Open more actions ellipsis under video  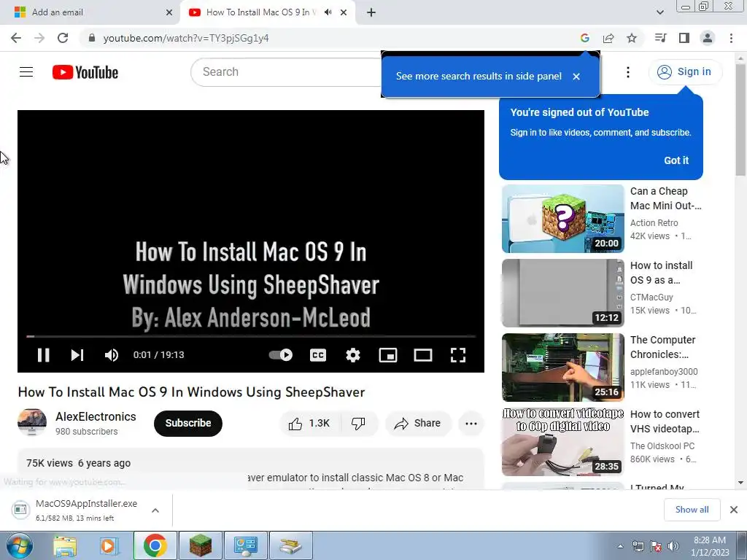point(471,423)
